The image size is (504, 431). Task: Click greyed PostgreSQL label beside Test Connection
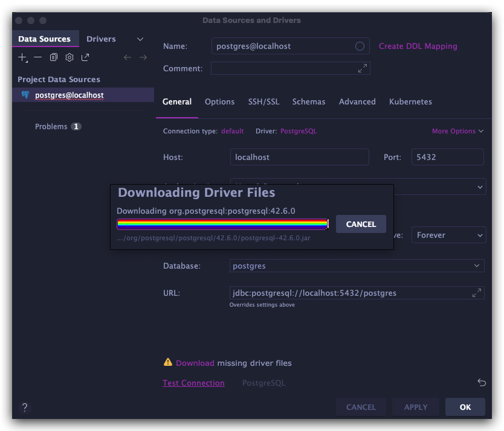[263, 383]
